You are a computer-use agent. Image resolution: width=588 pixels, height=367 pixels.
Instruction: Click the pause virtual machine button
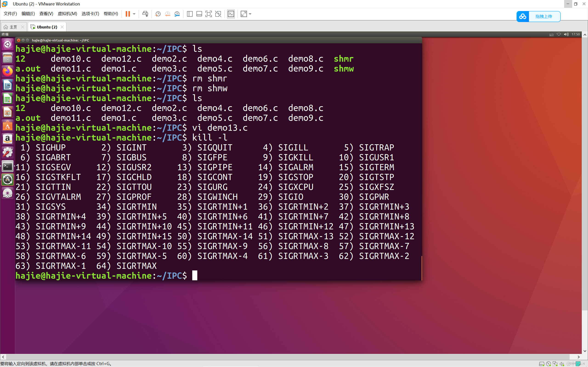[x=127, y=14]
